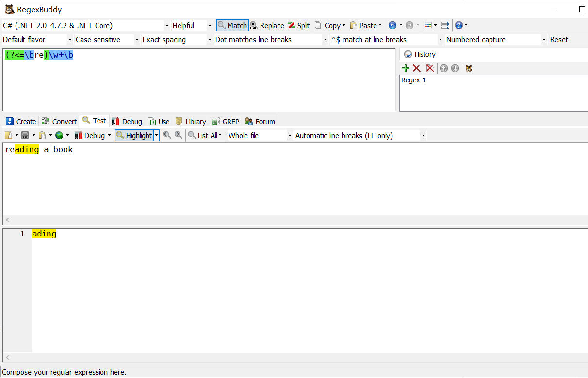This screenshot has width=588, height=378.
Task: Open the Automatic line breaks dropdown
Action: pyautogui.click(x=360, y=135)
